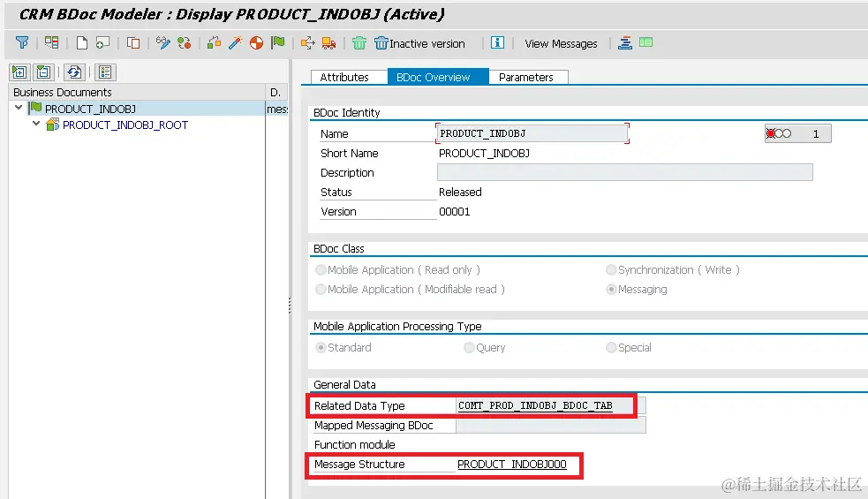
Task: Choose the Query processing type radio
Action: 469,347
